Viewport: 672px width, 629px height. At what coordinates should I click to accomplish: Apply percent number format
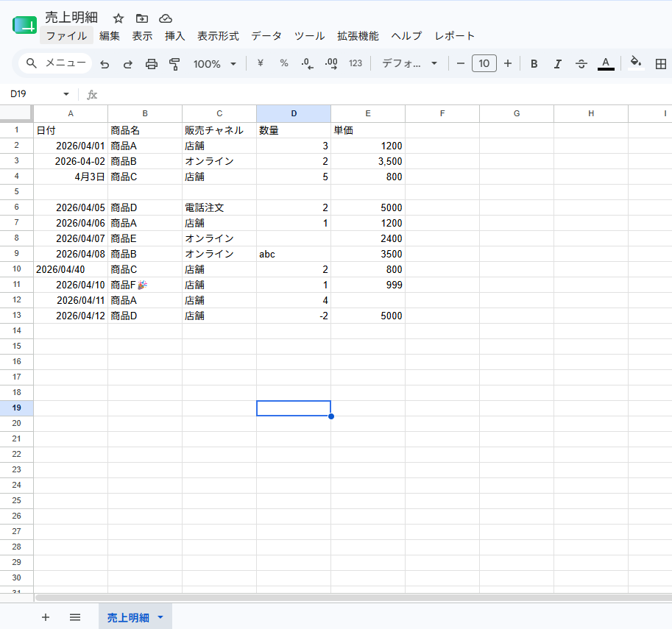click(x=283, y=63)
